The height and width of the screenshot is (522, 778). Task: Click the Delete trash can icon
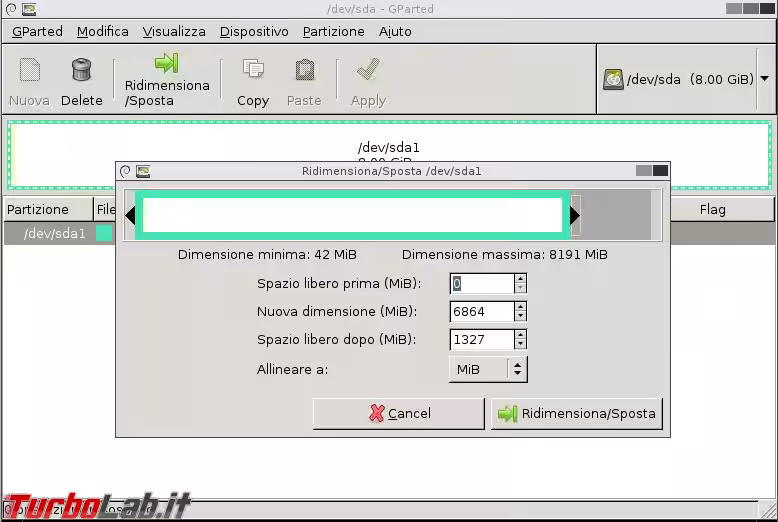click(81, 70)
